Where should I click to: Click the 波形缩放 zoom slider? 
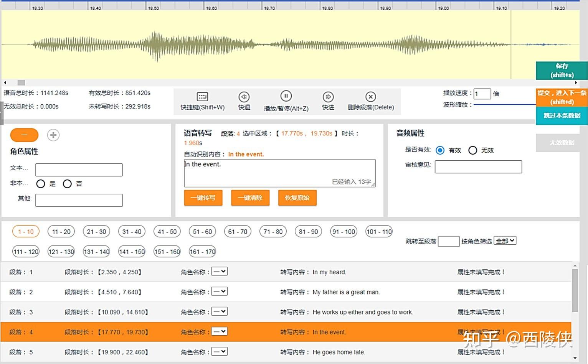(505, 104)
